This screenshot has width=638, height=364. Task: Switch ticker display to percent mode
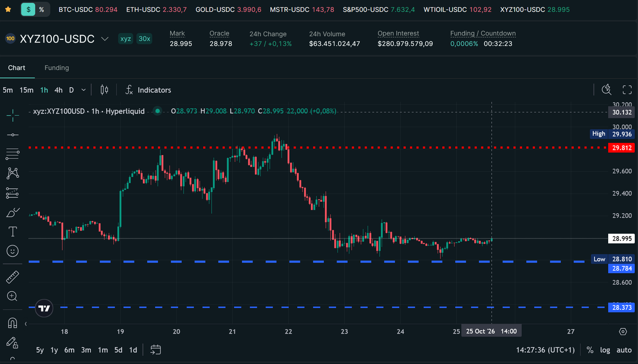[41, 10]
